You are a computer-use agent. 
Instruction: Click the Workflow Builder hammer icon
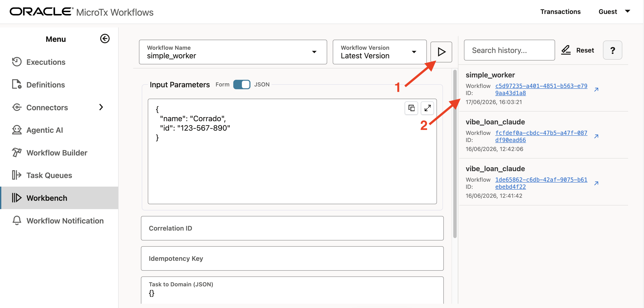(x=17, y=152)
